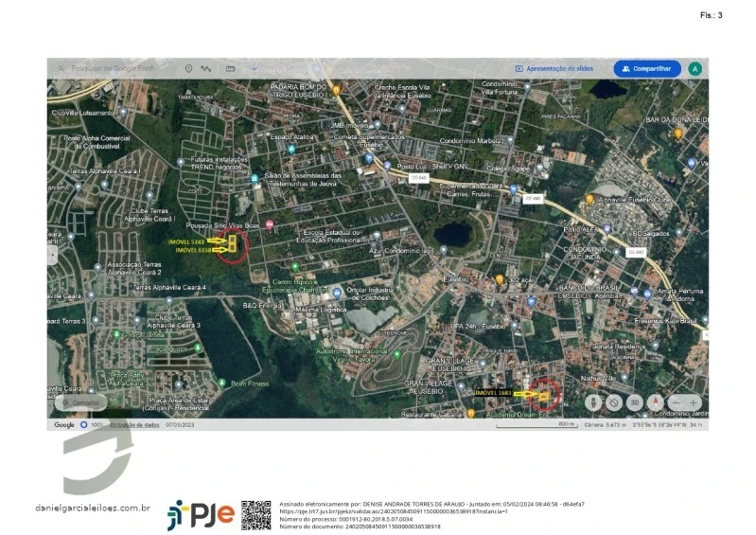
Task: Select the Pousada Sítio Vilas Boas pin
Action: 270,224
